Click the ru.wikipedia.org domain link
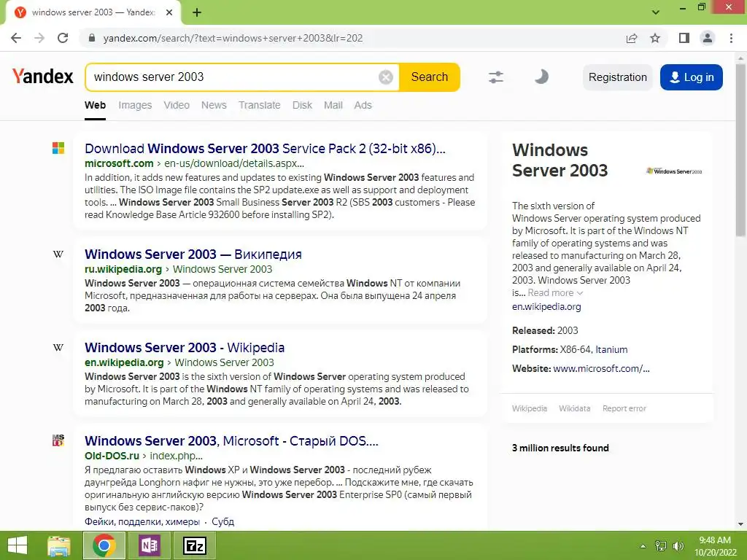The width and height of the screenshot is (747, 560). pos(123,269)
